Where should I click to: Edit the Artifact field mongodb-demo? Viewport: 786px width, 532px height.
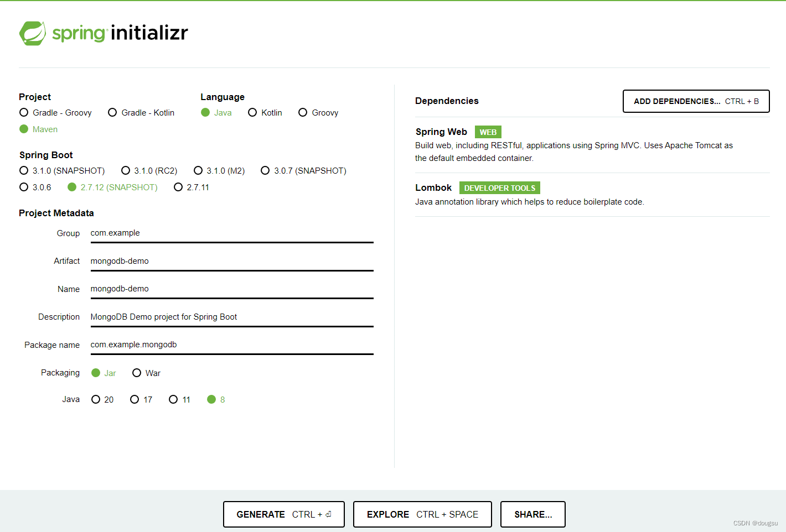click(x=232, y=261)
